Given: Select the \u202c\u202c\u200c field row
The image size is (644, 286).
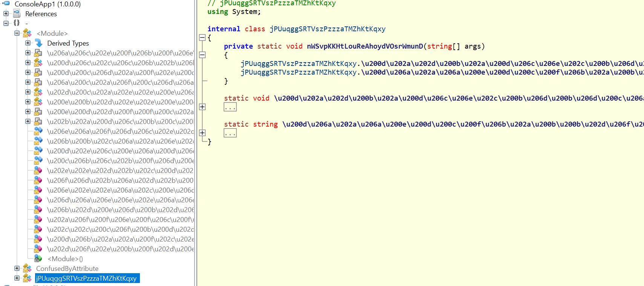Looking at the screenshot, I should (120, 229).
